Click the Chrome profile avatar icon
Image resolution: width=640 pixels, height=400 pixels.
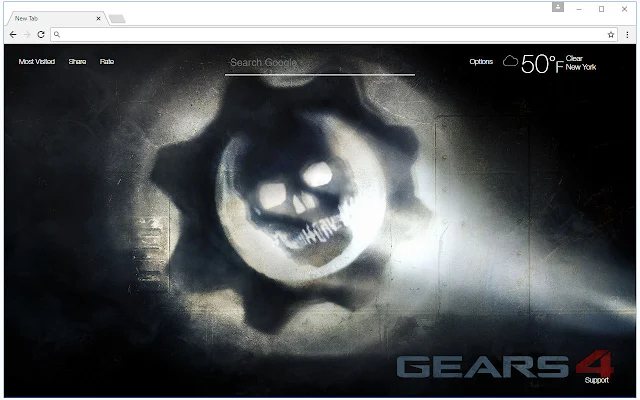coord(558,7)
